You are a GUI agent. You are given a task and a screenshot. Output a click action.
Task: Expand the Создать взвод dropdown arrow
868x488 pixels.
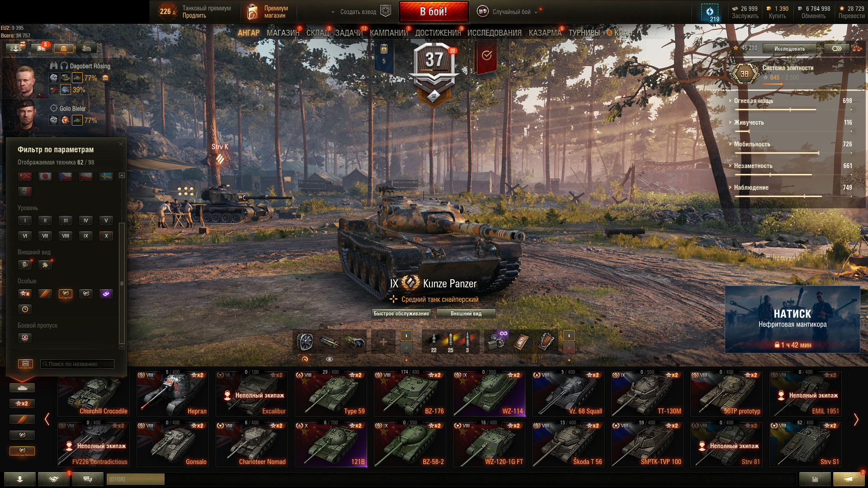(333, 12)
